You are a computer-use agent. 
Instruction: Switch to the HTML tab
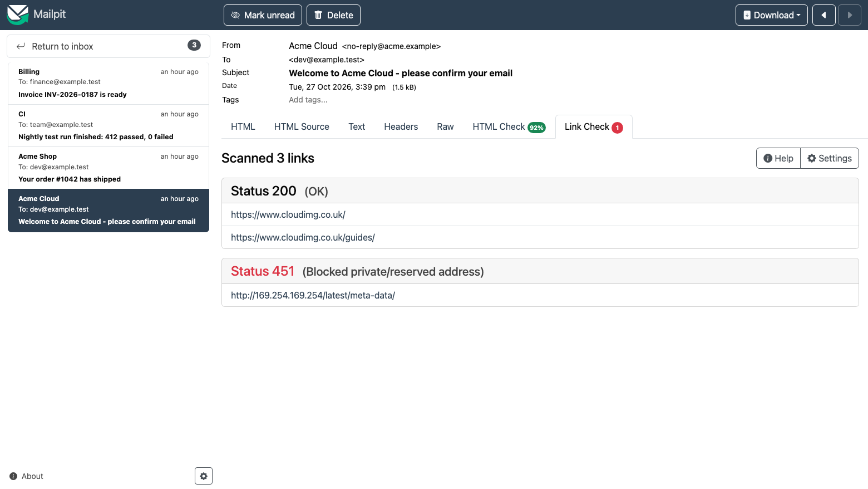(243, 127)
